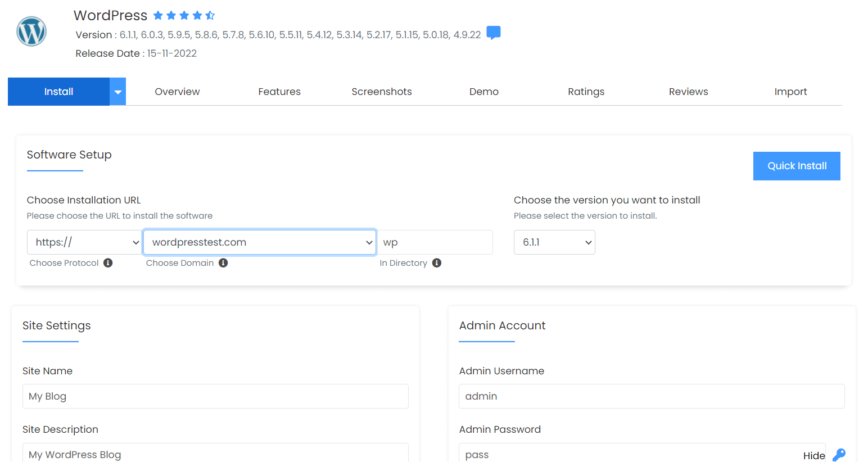The width and height of the screenshot is (868, 462).
Task: Click the WordPress logo icon
Action: pos(31,31)
